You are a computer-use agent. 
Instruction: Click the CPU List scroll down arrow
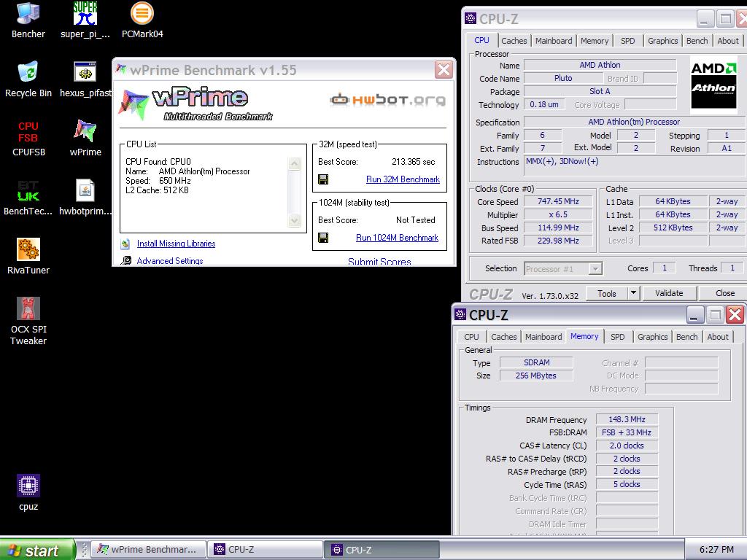295,220
